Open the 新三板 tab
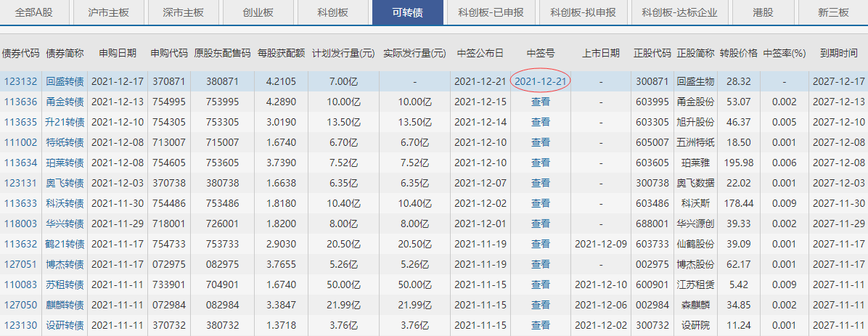The image size is (868, 336). [x=833, y=13]
